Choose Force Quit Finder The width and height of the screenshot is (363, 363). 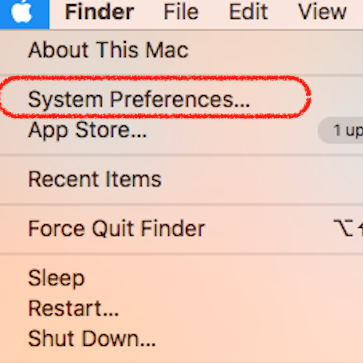(181, 229)
